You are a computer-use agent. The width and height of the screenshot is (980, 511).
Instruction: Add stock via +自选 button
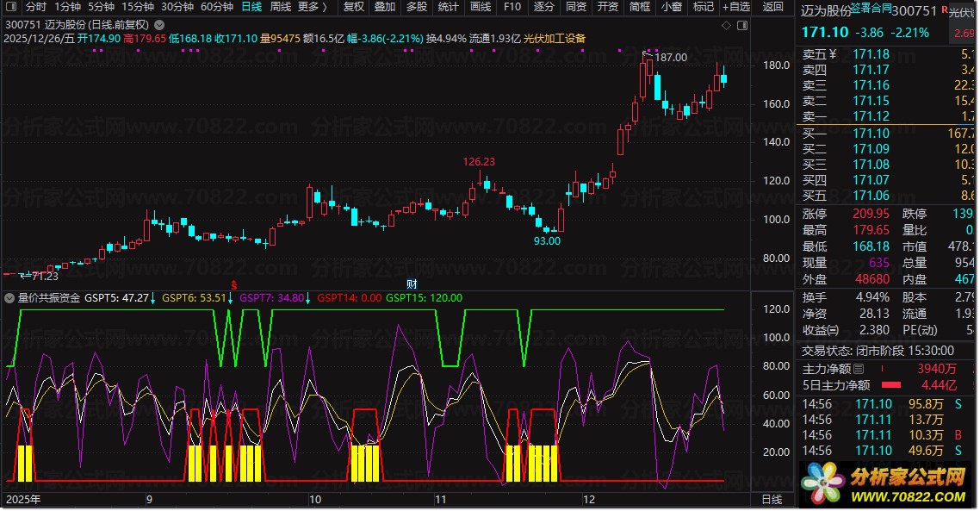click(735, 7)
